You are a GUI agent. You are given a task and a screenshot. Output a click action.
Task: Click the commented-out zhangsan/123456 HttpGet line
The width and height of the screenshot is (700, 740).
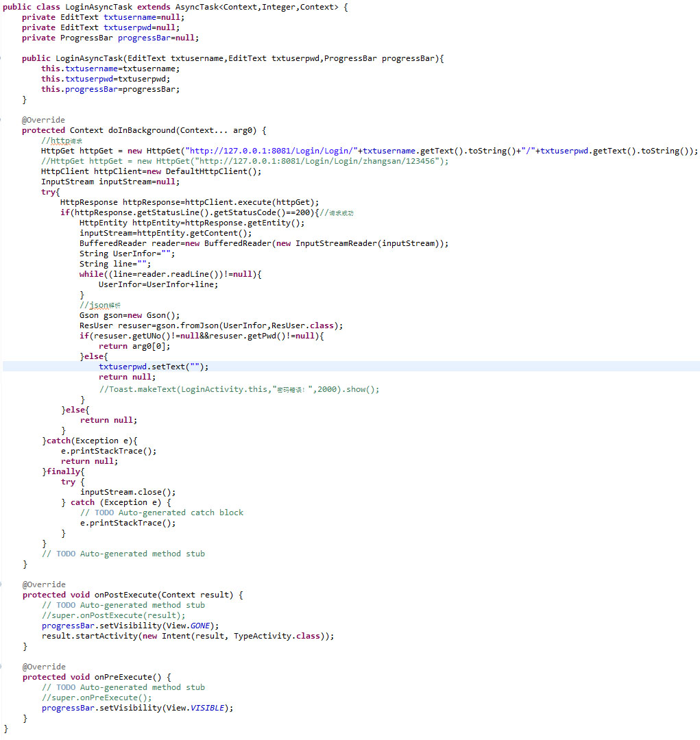pos(244,161)
